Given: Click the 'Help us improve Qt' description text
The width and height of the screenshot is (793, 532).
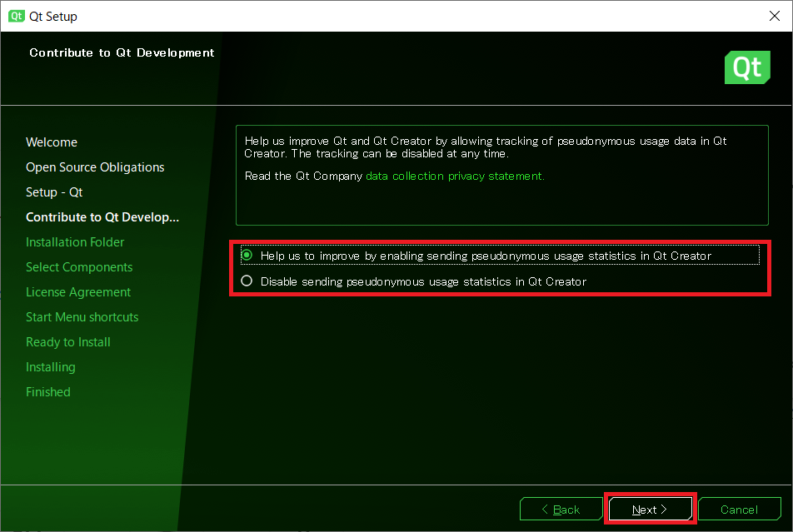Looking at the screenshot, I should 486,147.
